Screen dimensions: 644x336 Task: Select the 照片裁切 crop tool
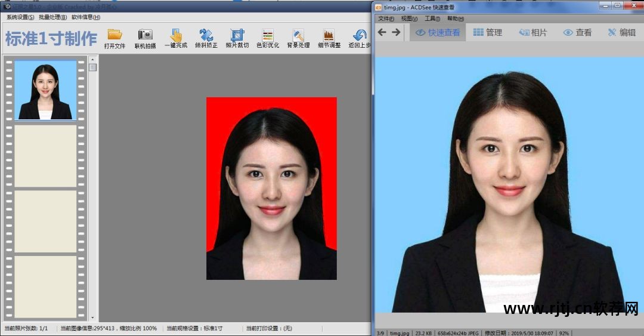coord(237,35)
